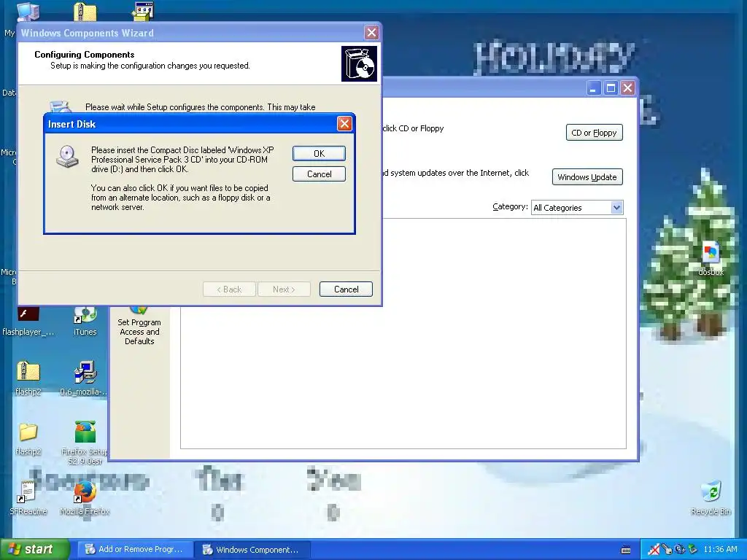Select the zipped folder icon at top of desktop
Image resolution: width=747 pixels, height=560 pixels.
[x=85, y=12]
